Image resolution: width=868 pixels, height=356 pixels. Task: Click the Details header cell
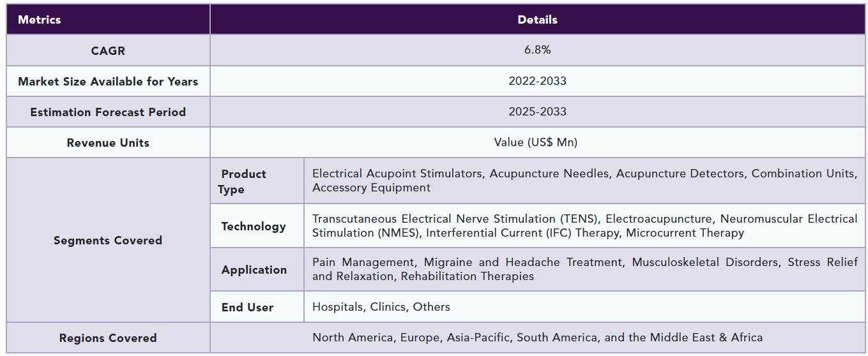click(x=537, y=19)
